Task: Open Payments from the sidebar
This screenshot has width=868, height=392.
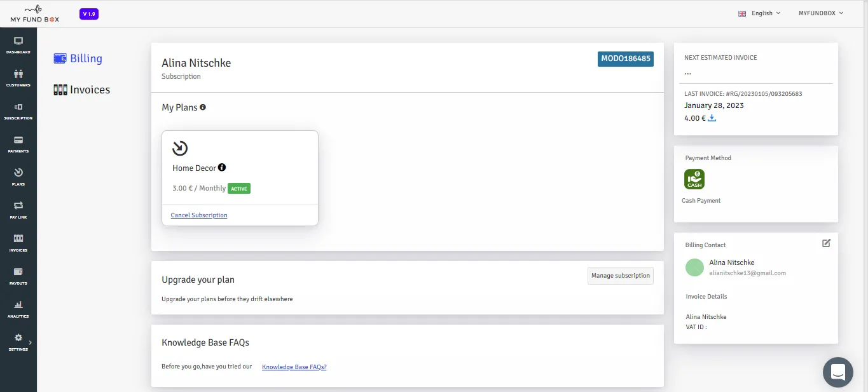Action: (x=18, y=144)
